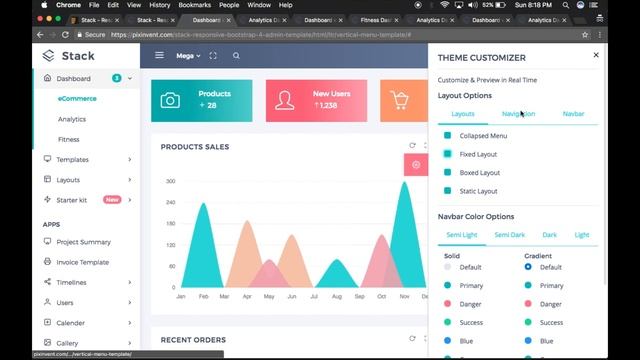Screen dimensions: 640x360
Task: Click the fullscreen expand icon in navbar
Action: point(213,56)
